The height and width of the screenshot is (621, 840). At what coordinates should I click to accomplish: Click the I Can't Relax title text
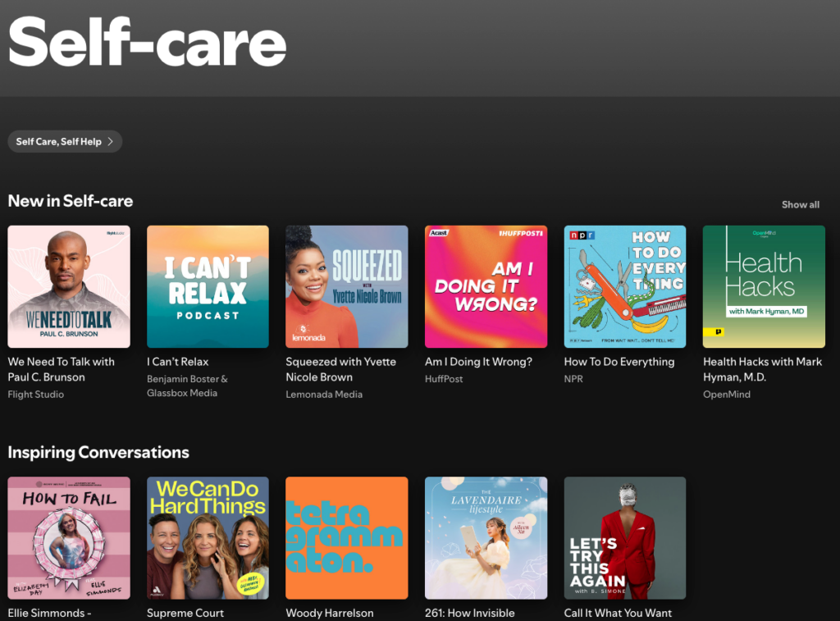click(178, 362)
